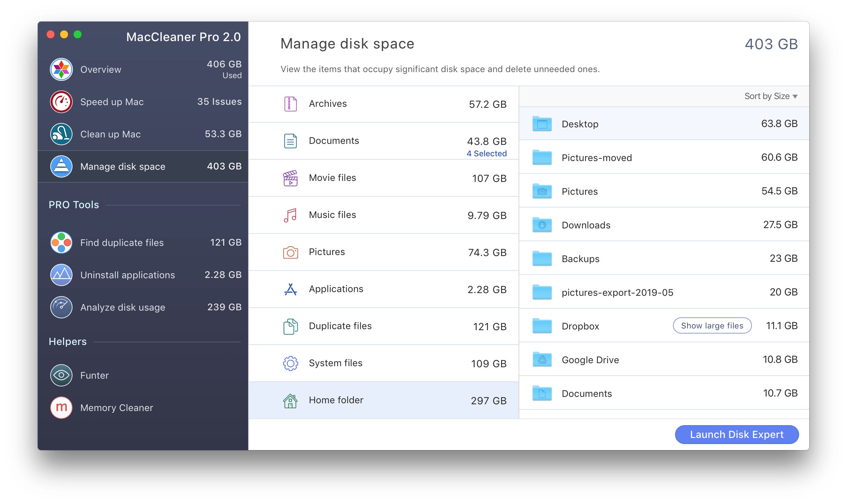Open the Sort by Size dropdown
The height and width of the screenshot is (504, 847).
click(x=771, y=96)
